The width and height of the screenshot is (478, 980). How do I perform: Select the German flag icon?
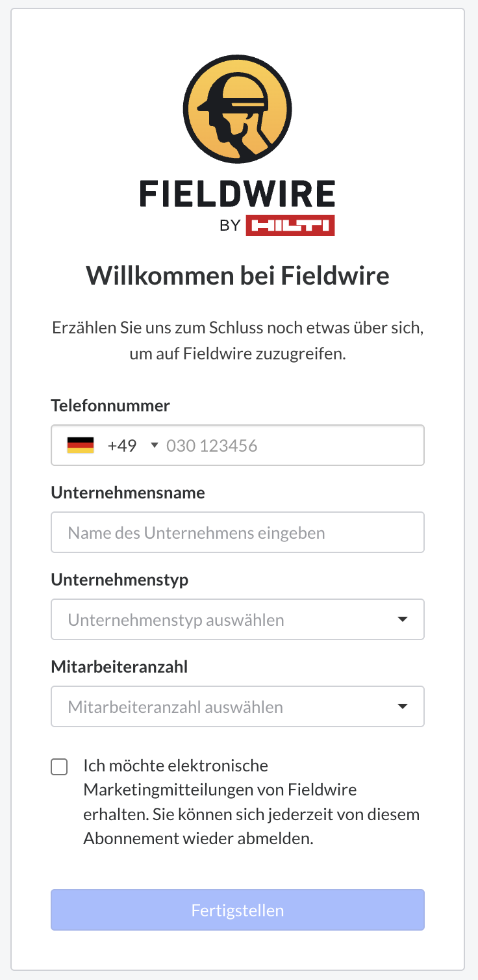click(81, 446)
